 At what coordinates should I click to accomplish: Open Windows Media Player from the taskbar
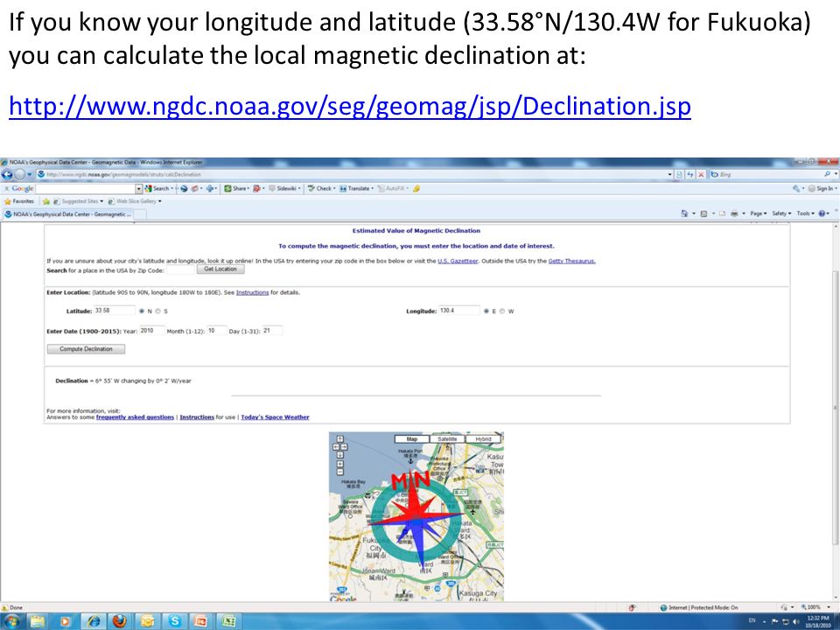[65, 621]
